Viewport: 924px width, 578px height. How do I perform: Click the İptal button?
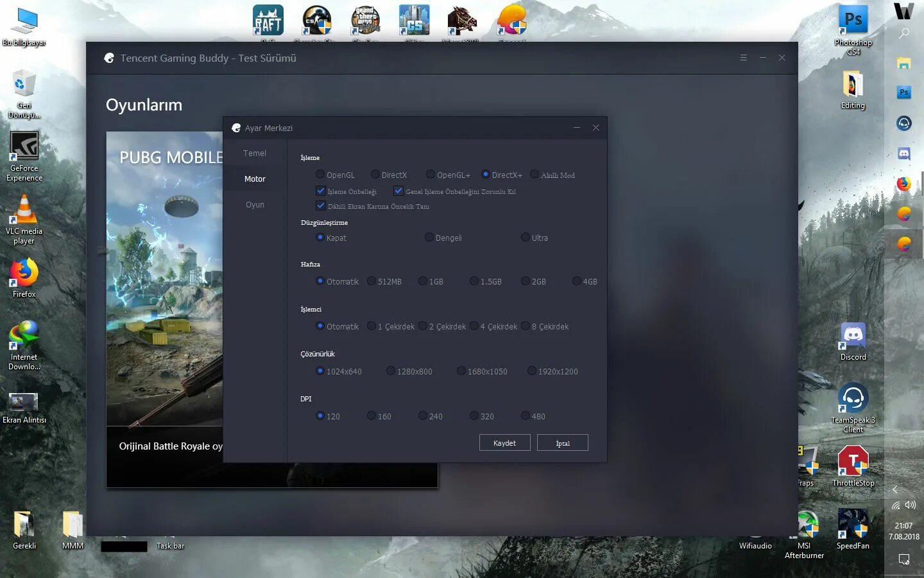click(563, 442)
